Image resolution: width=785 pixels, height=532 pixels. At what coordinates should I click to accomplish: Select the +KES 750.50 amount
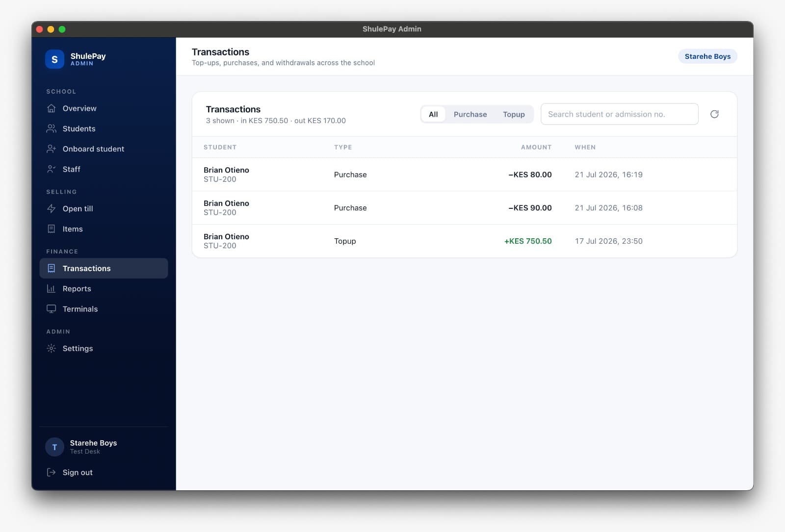pos(528,241)
